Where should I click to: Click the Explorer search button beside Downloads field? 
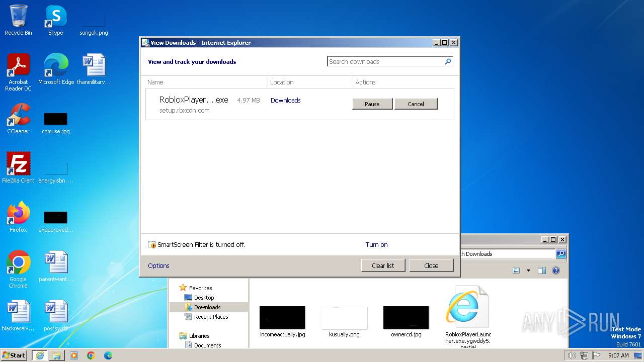pos(561,254)
